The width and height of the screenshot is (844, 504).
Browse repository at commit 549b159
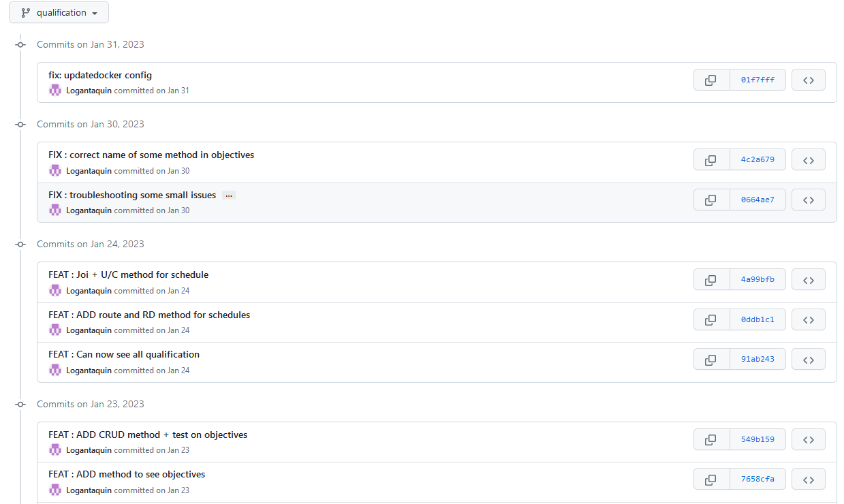click(x=809, y=439)
